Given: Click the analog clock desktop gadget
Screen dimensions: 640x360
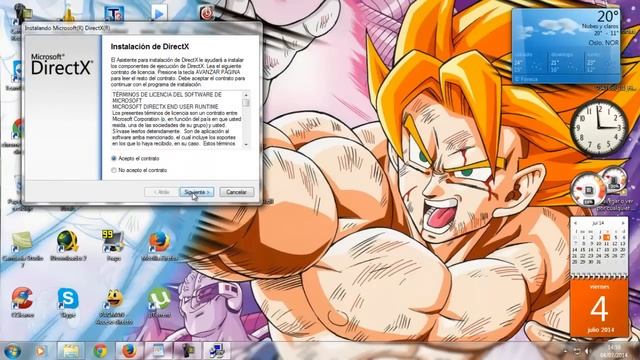Looking at the screenshot, I should (599, 128).
